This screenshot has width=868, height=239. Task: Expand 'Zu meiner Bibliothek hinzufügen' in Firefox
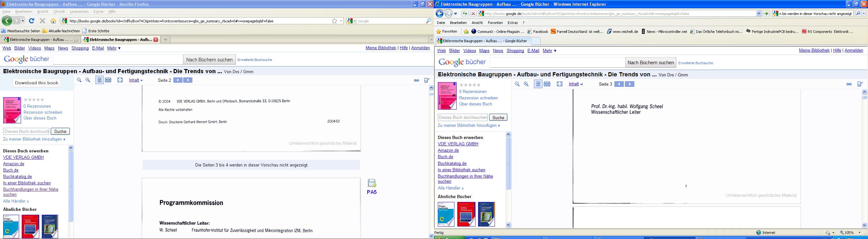point(34,139)
